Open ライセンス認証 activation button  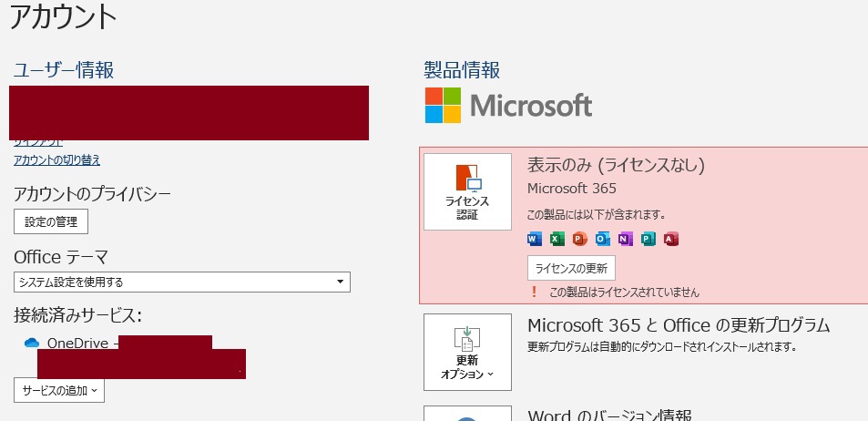(x=468, y=191)
